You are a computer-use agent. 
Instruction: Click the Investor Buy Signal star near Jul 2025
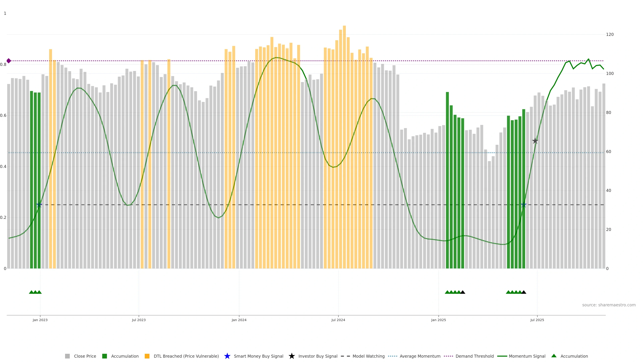click(x=535, y=141)
